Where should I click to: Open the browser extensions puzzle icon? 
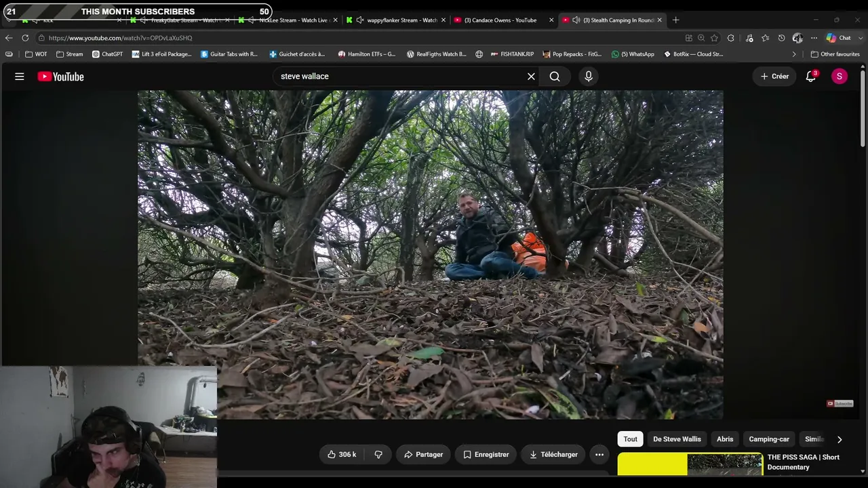pyautogui.click(x=731, y=38)
